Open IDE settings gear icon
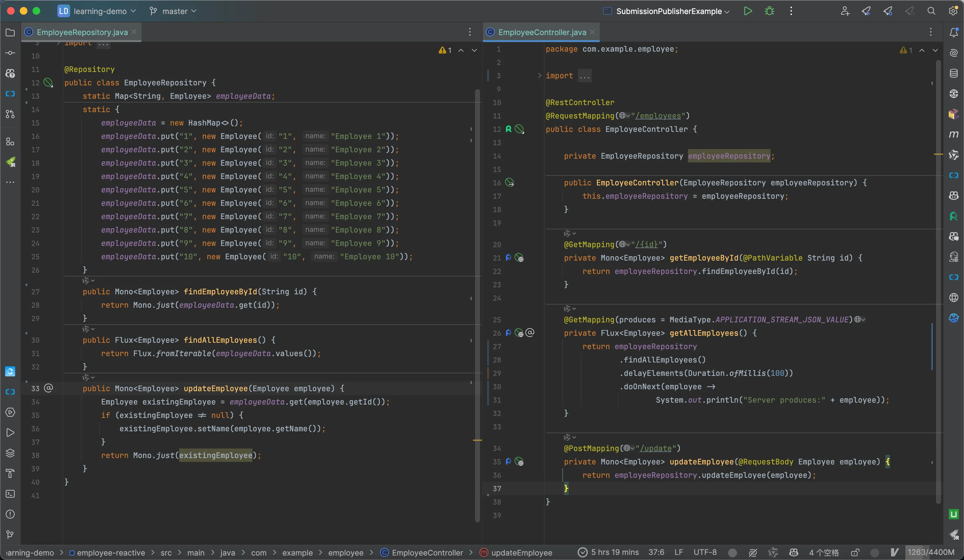The width and height of the screenshot is (964, 560). [953, 11]
